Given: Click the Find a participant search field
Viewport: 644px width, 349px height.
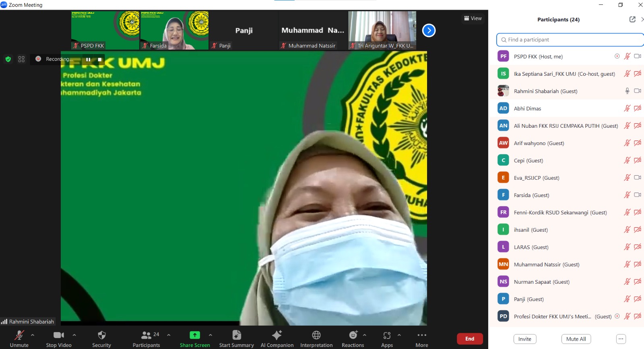Looking at the screenshot, I should [570, 39].
